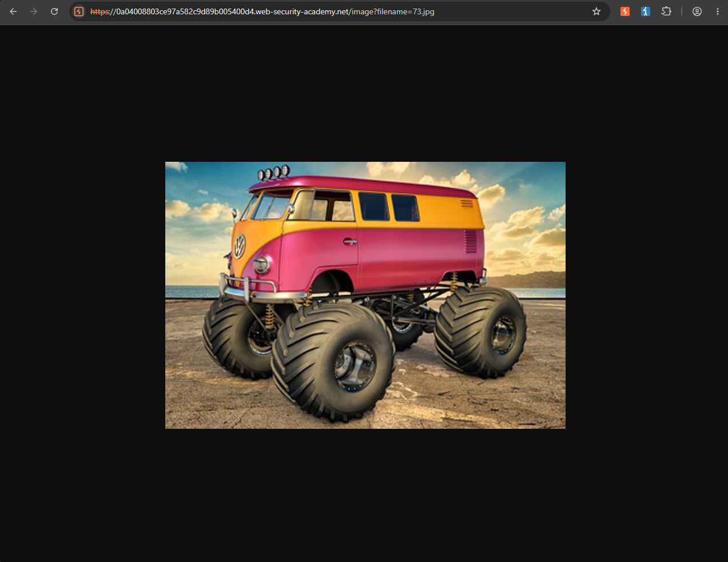Image resolution: width=728 pixels, height=562 pixels.
Task: Open the Extensions puzzle-piece menu
Action: (666, 11)
